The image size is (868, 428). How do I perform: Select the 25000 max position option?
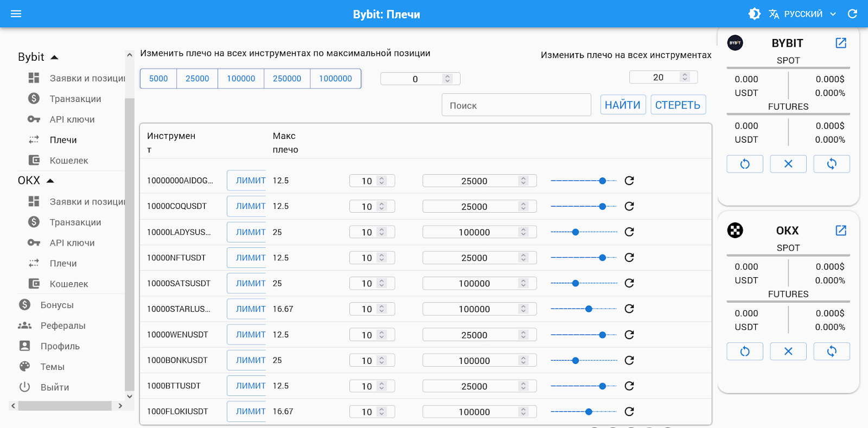click(x=197, y=79)
